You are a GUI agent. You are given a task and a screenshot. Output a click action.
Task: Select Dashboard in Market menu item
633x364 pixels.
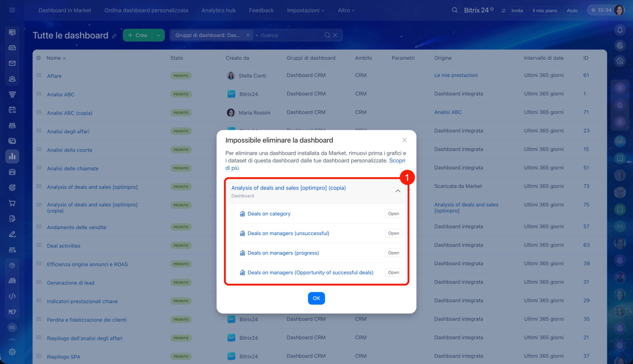click(x=65, y=10)
